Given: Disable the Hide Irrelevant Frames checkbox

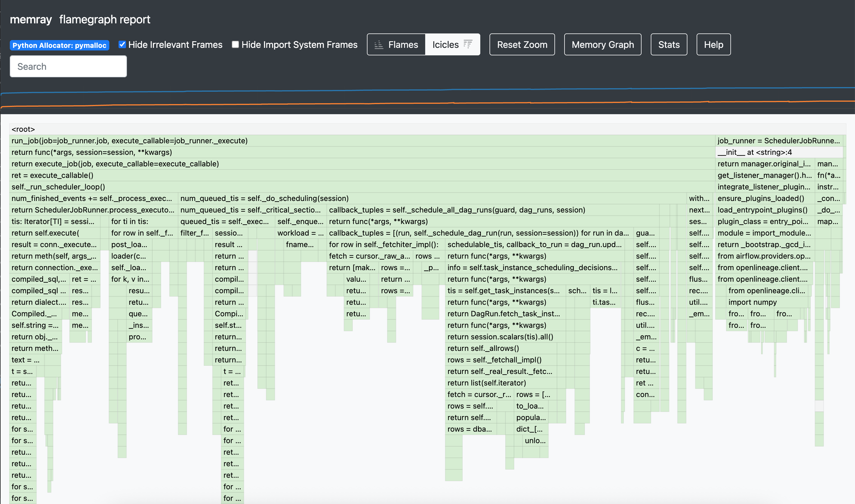Looking at the screenshot, I should [x=122, y=44].
